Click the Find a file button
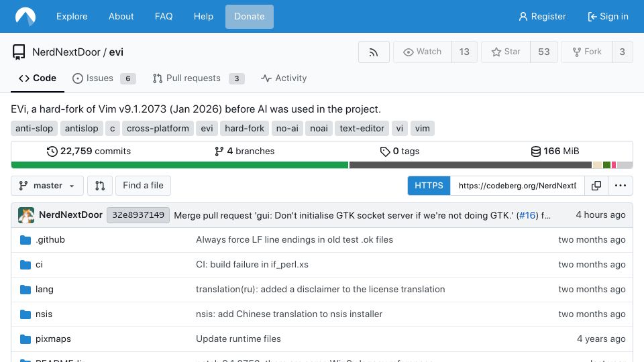644x362 pixels. [x=143, y=186]
